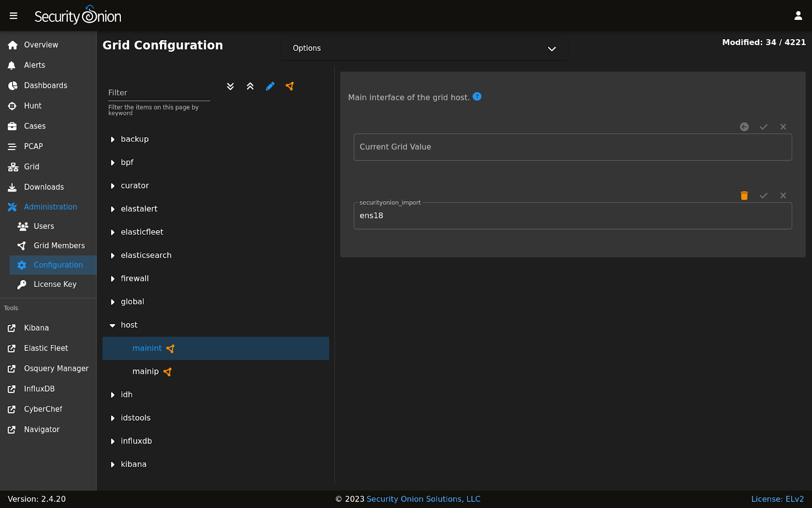Screen dimensions: 812x508
Task: Delete the securityonion_import value with trash icon
Action: click(744, 196)
